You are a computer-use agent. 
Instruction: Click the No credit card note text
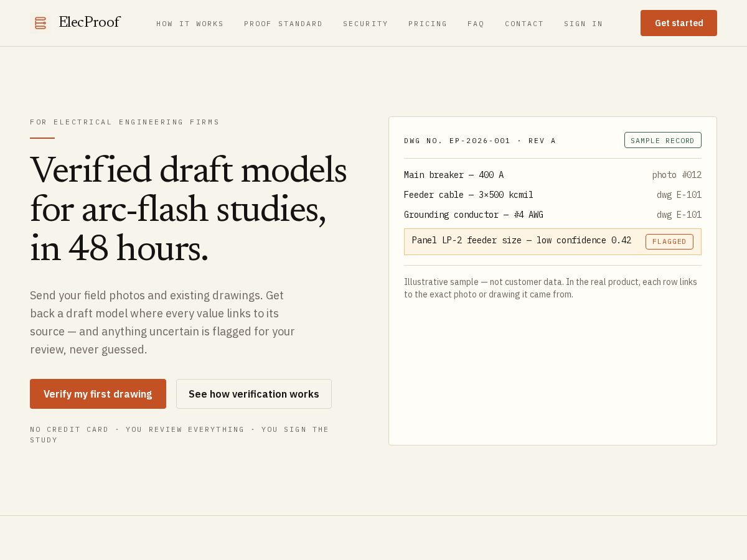tap(179, 434)
